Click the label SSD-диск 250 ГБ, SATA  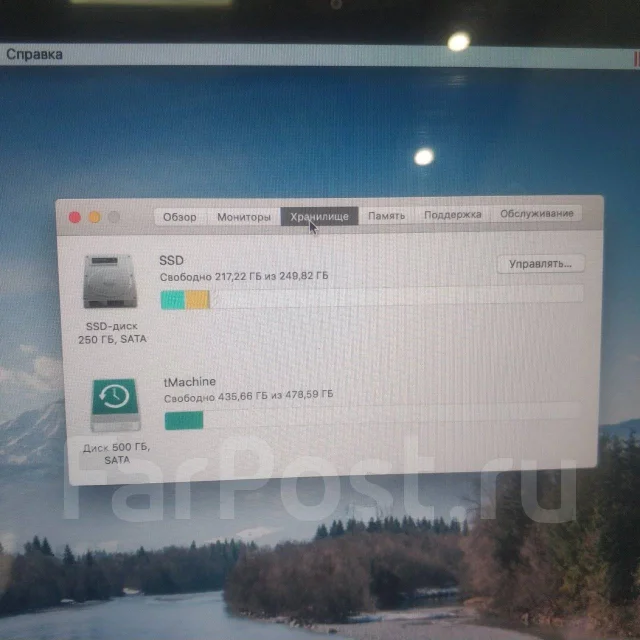112,333
